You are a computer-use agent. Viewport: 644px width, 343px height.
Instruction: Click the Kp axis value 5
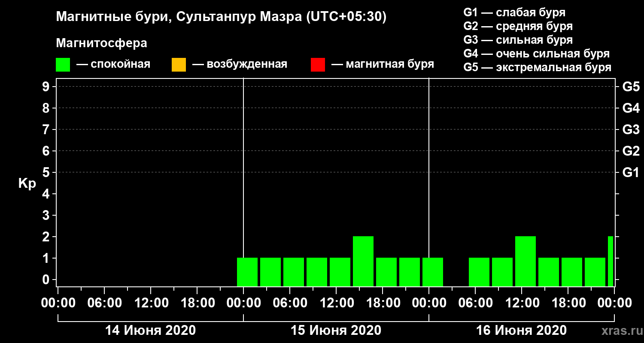(46, 173)
